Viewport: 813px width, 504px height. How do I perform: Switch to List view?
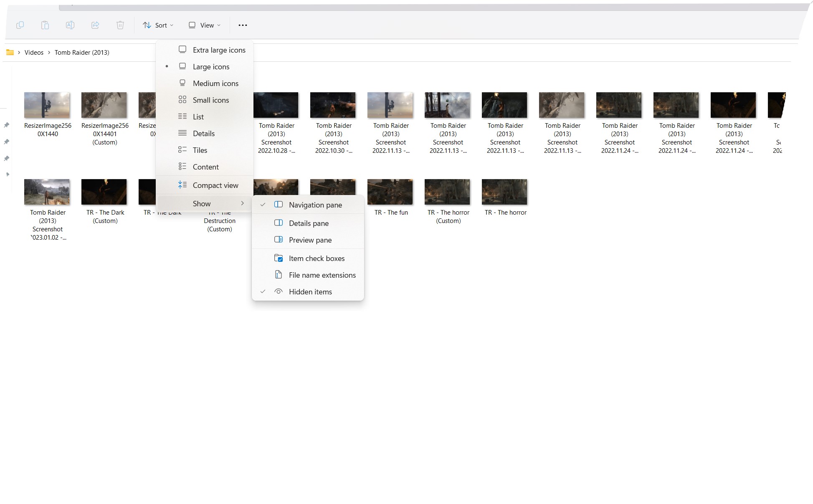click(x=205, y=117)
